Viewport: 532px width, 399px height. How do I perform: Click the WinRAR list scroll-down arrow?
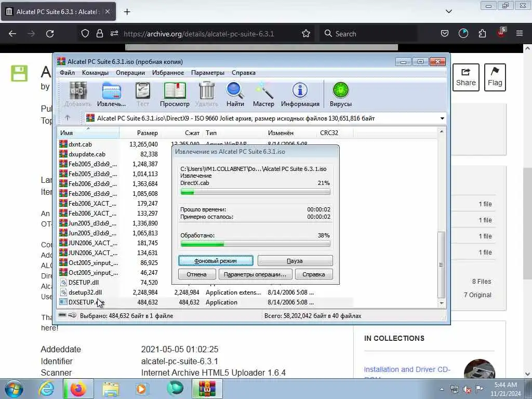coord(442,303)
